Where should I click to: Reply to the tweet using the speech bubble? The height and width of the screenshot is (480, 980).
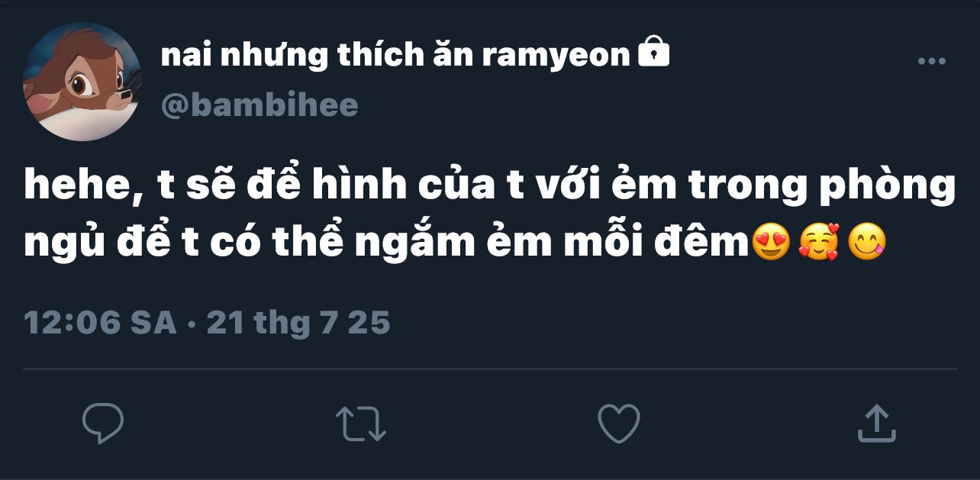pos(103,424)
